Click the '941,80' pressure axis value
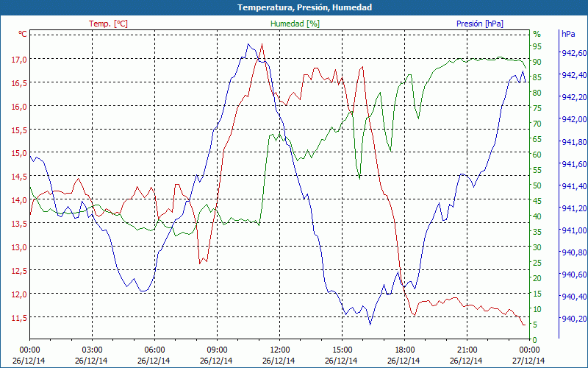588x368 pixels. pyautogui.click(x=574, y=141)
